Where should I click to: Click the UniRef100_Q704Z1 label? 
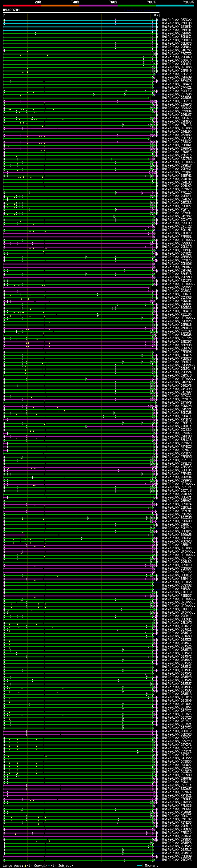(176, 88)
